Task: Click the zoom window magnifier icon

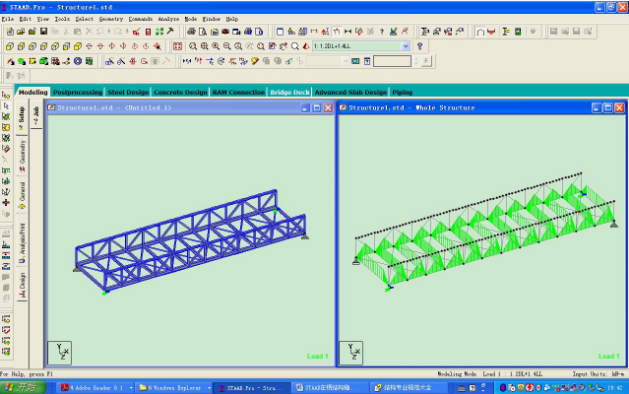Action: [x=193, y=46]
